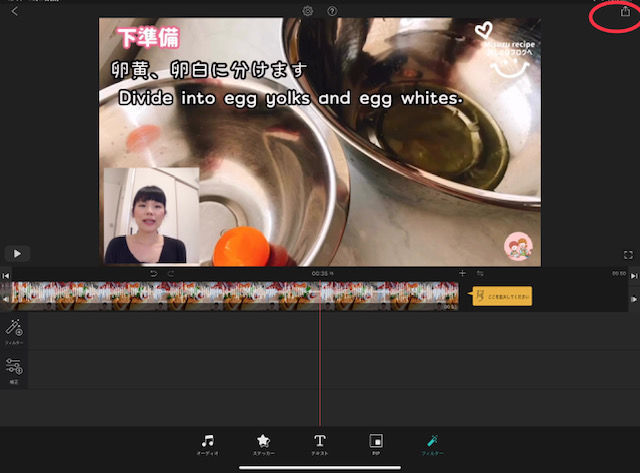
Task: Open the help question mark icon
Action: click(332, 11)
